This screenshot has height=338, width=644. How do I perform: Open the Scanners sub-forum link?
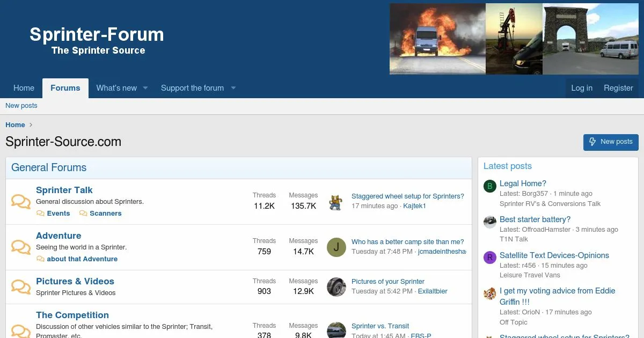(106, 214)
